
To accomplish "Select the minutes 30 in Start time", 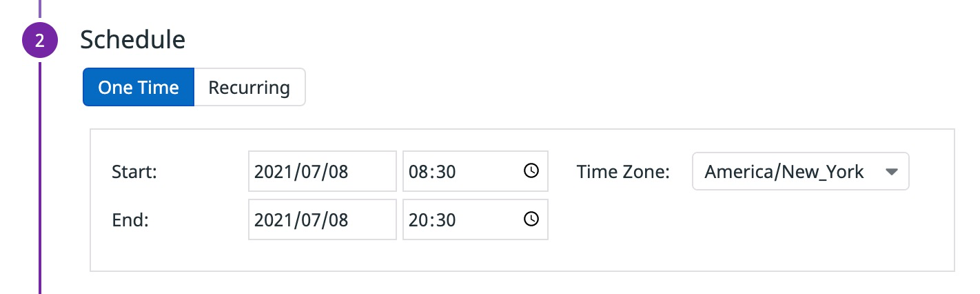I will point(445,172).
